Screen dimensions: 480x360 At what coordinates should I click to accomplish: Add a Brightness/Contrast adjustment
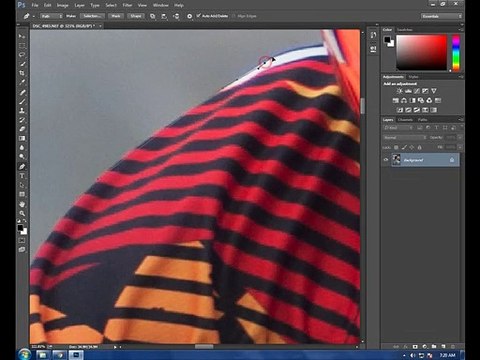tap(399, 91)
